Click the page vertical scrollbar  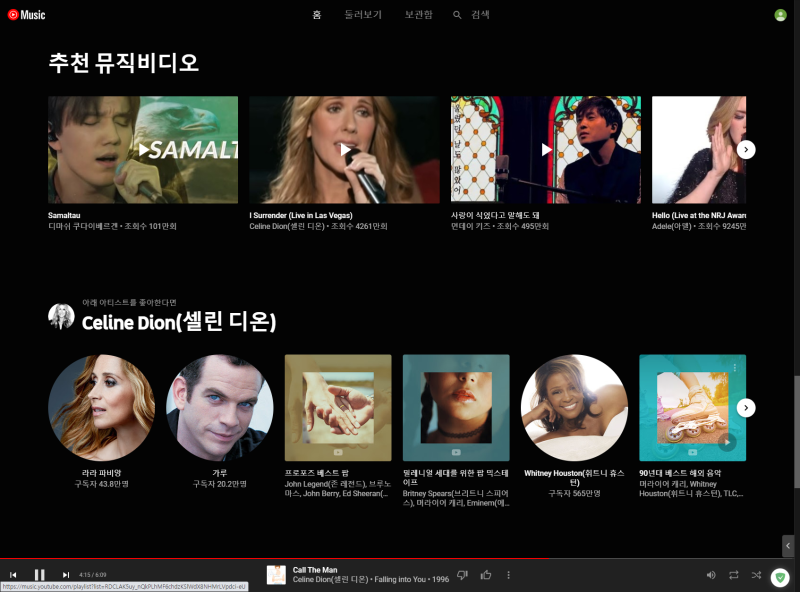click(x=796, y=431)
